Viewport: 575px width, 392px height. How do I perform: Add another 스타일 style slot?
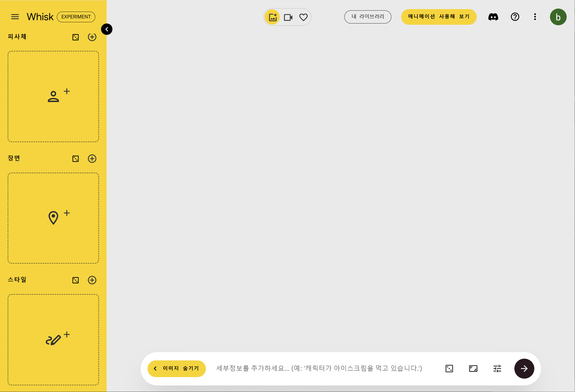click(92, 280)
